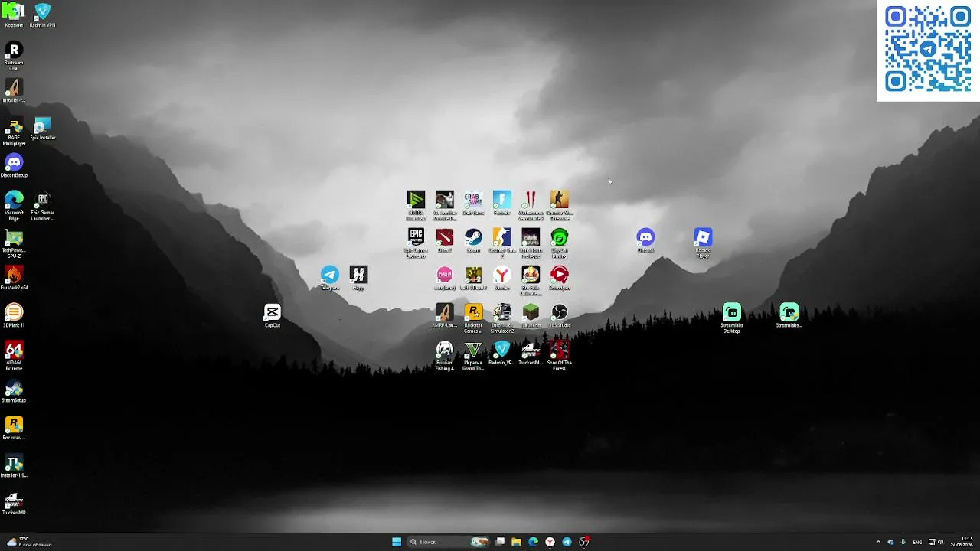Viewport: 980px width, 551px height.
Task: Select the Soundpad desktop shortcut
Action: click(560, 278)
